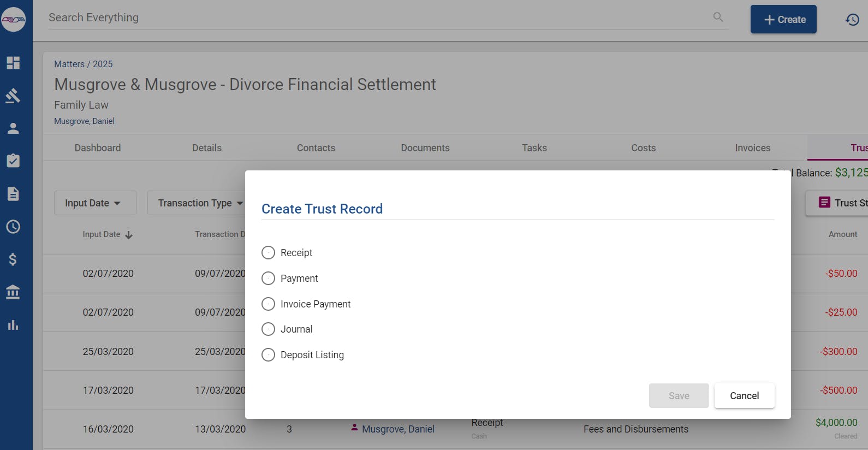Viewport: 868px width, 450px height.
Task: Open the Documents tab
Action: tap(425, 148)
